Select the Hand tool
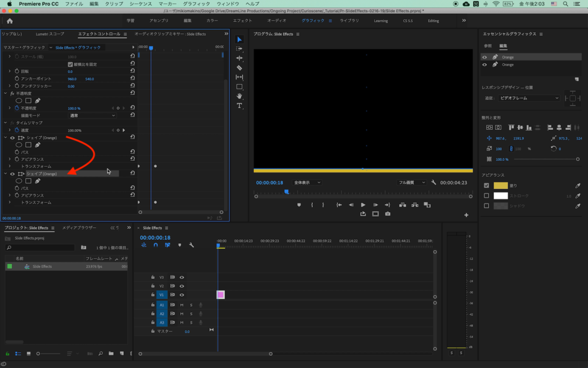This screenshot has height=368, width=588. point(239,96)
